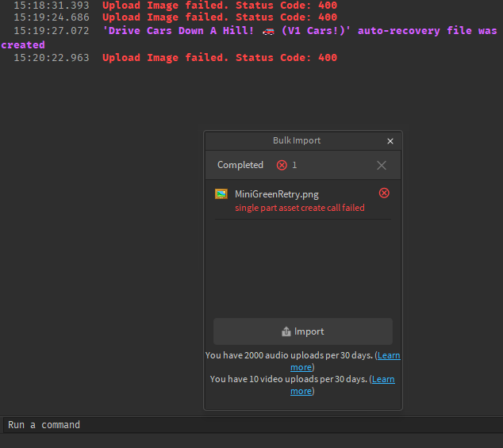Screen dimensions: 503x448
Task: Click the red failed icon on MiniGreenRetry.png row
Action: click(x=384, y=193)
